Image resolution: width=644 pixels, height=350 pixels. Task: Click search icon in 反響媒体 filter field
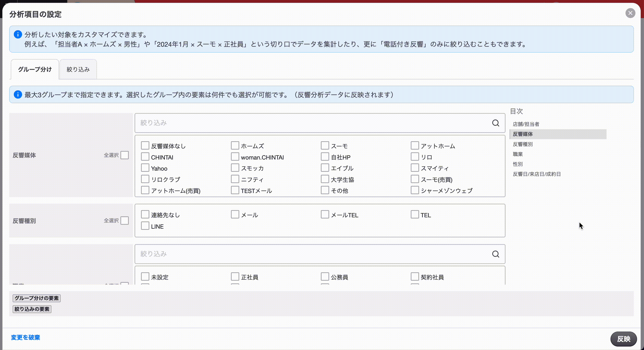click(x=496, y=123)
